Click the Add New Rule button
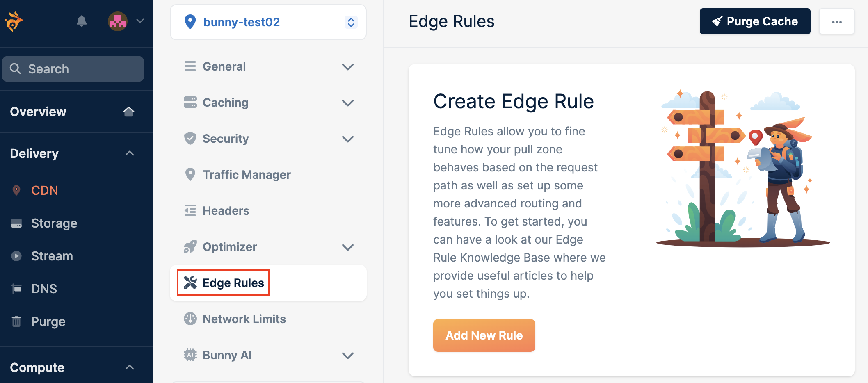 click(x=484, y=335)
